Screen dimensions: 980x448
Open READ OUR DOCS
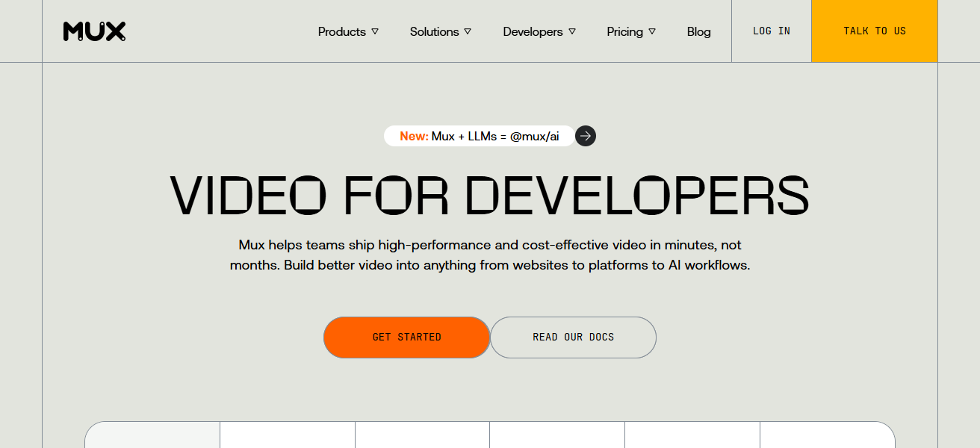pyautogui.click(x=573, y=337)
